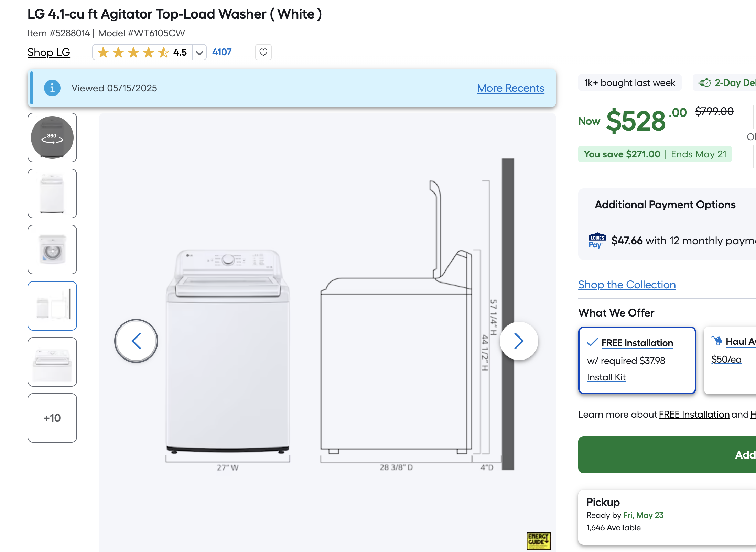Viewport: 756px width, 552px height.
Task: Save item with heart favorite icon
Action: (x=263, y=52)
